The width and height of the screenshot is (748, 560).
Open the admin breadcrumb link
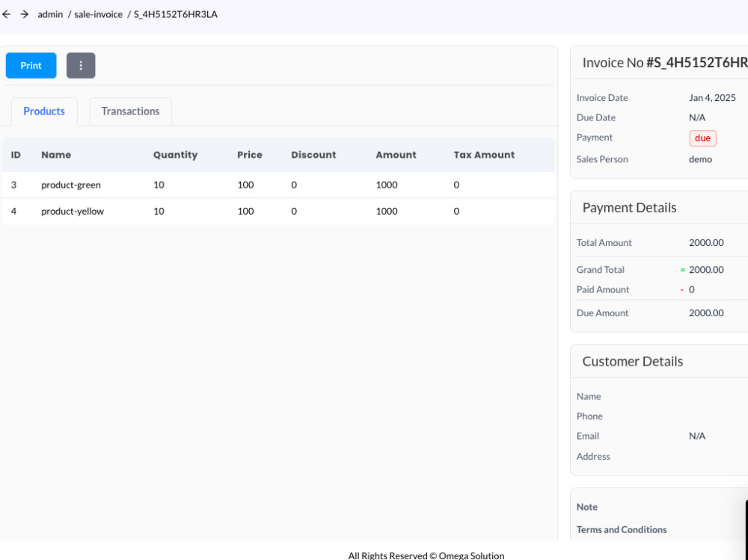click(50, 14)
